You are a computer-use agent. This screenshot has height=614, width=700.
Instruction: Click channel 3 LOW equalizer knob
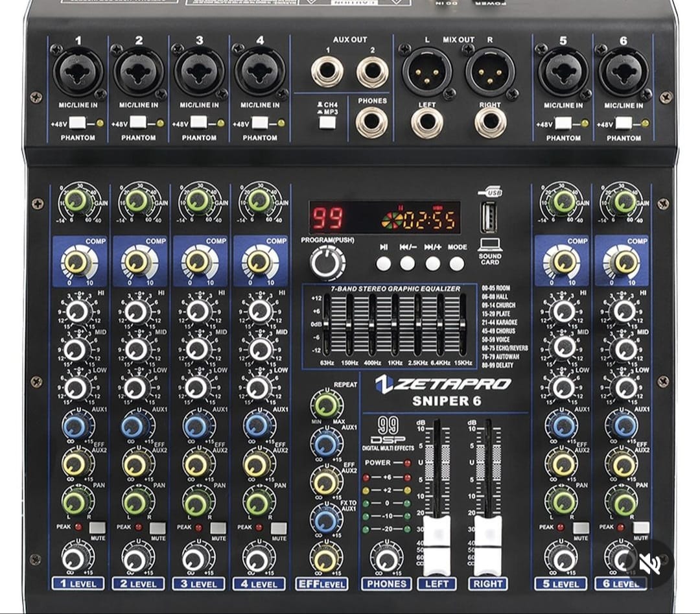[x=197, y=388]
